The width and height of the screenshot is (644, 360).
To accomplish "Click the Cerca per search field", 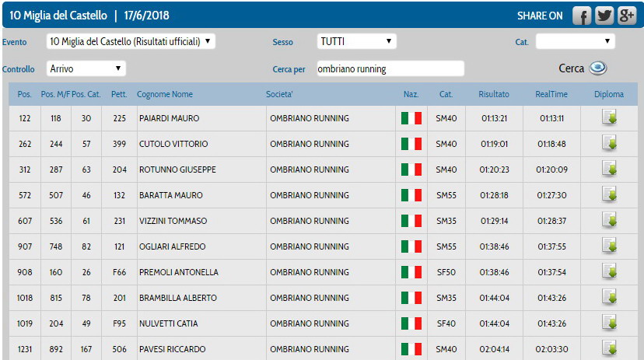I will pyautogui.click(x=390, y=68).
